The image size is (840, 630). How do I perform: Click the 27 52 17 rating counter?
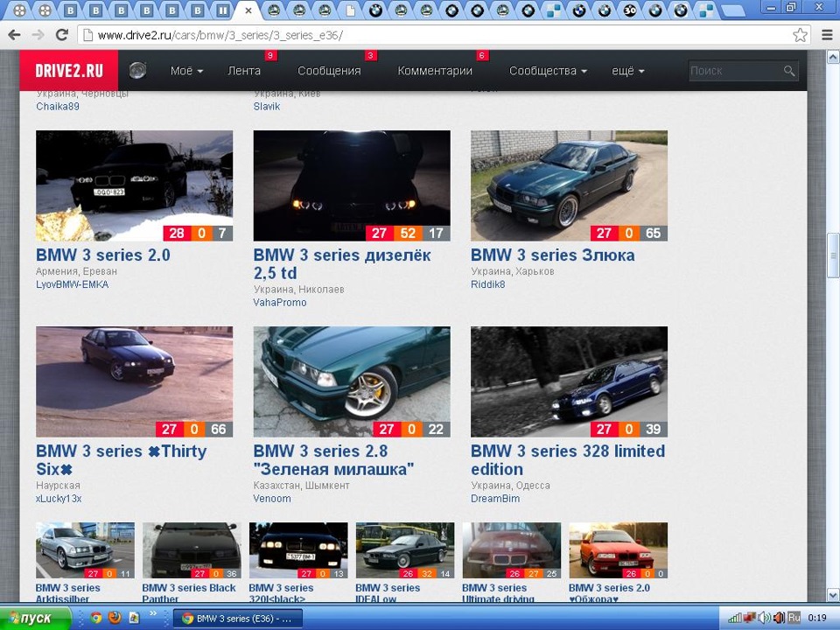(408, 233)
